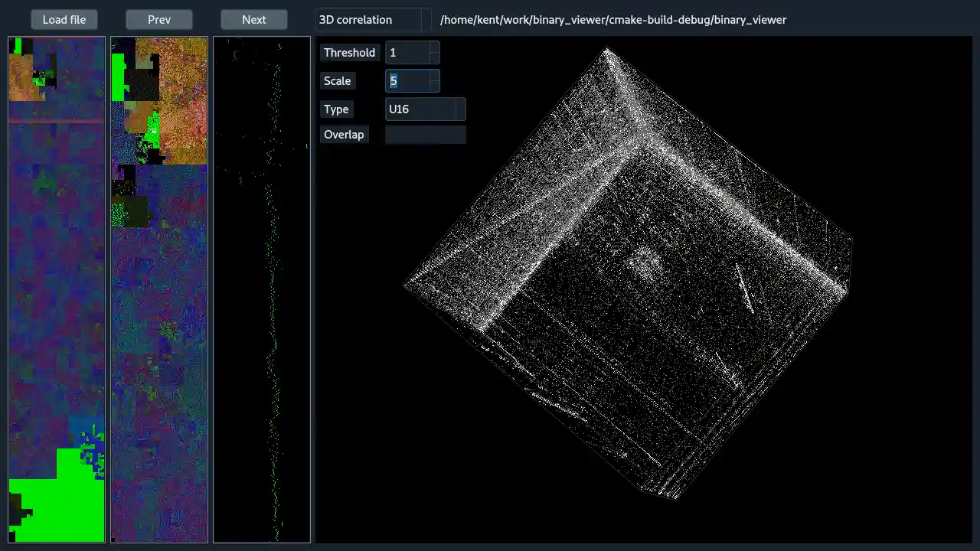
Task: Toggle the Overlap option field
Action: (x=426, y=134)
